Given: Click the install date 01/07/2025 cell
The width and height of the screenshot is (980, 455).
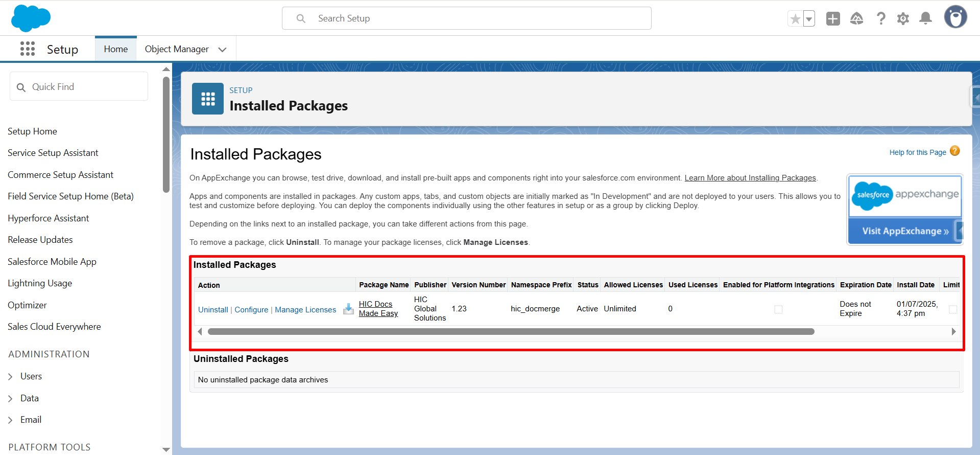Looking at the screenshot, I should point(917,309).
